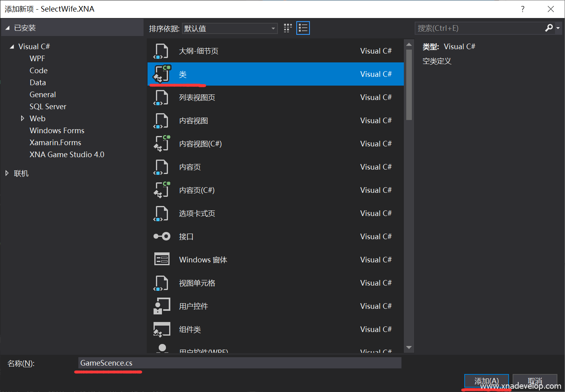Expand the 联机 online section

tap(7, 173)
